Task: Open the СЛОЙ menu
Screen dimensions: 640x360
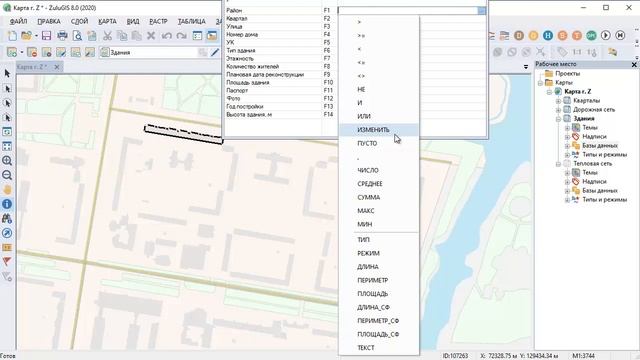Action: [79, 21]
